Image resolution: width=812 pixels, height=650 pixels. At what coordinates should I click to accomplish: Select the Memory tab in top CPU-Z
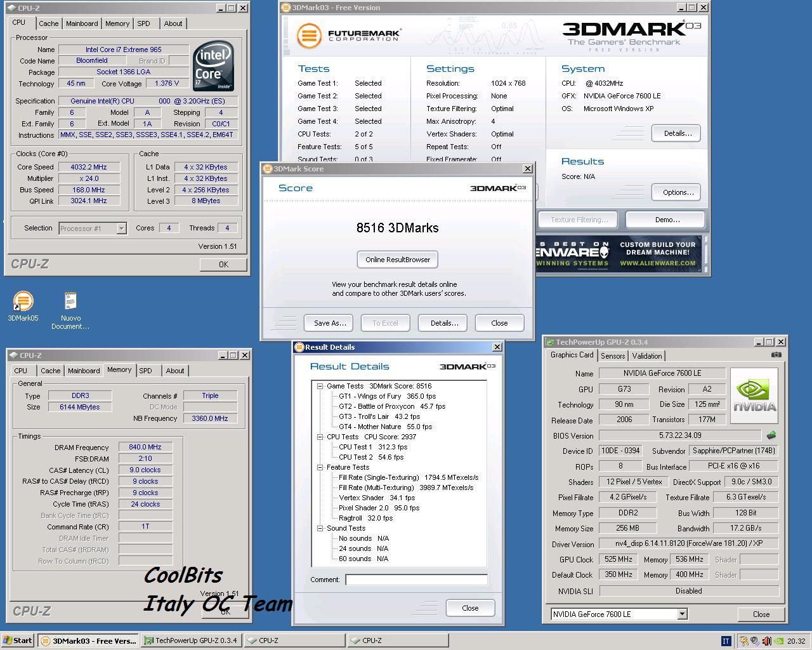[x=117, y=23]
